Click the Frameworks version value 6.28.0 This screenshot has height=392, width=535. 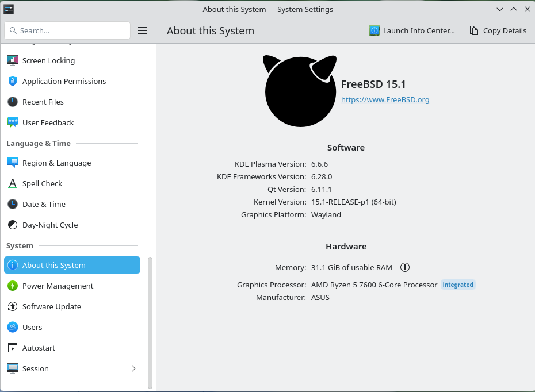click(x=322, y=176)
